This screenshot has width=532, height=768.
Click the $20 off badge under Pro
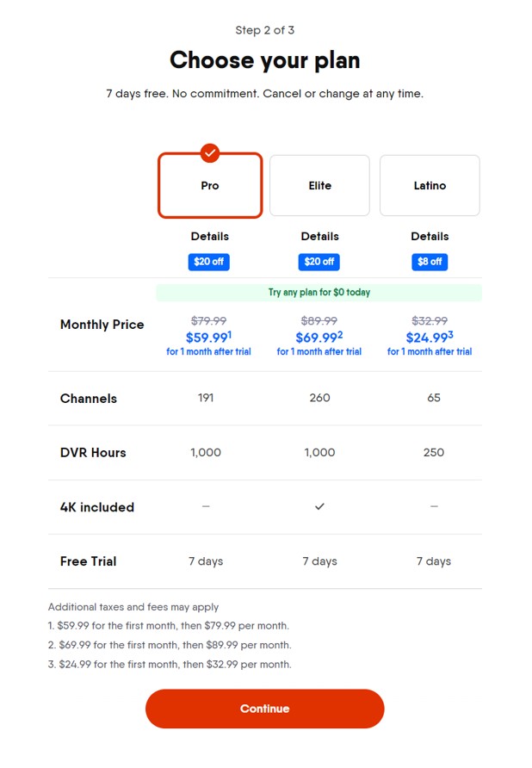tap(209, 262)
